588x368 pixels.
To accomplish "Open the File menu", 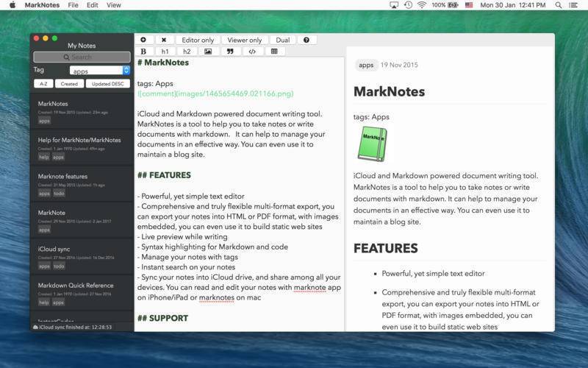I will pos(73,5).
